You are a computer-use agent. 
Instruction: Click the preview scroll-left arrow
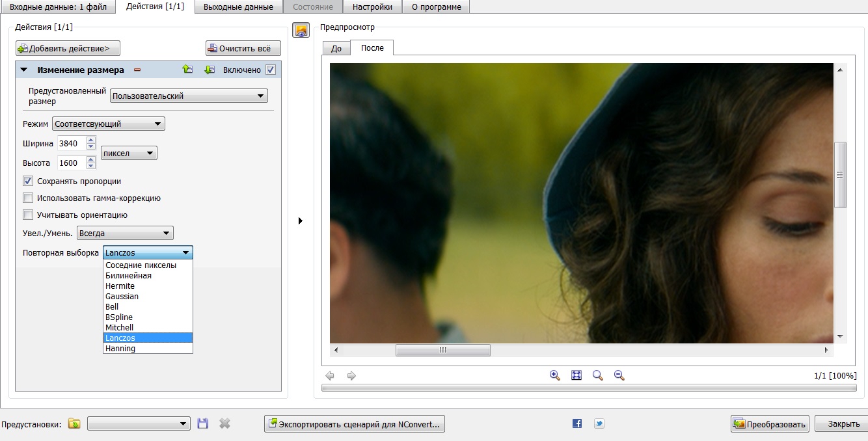(336, 350)
